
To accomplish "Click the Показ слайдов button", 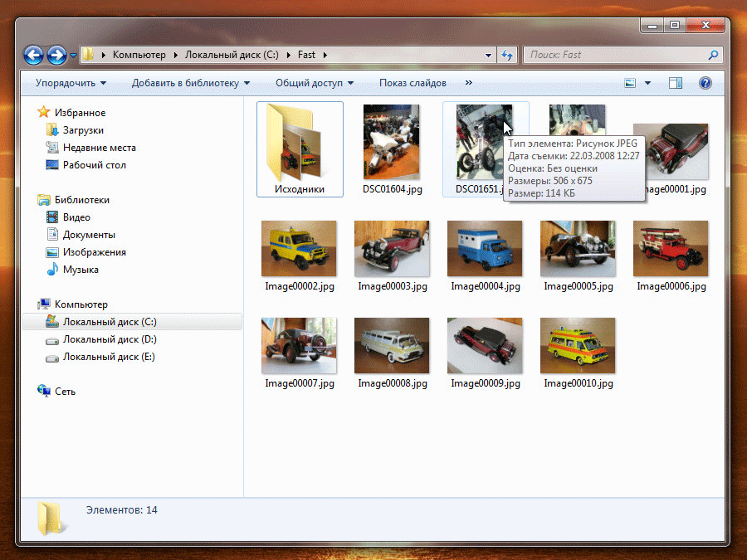I will click(413, 83).
